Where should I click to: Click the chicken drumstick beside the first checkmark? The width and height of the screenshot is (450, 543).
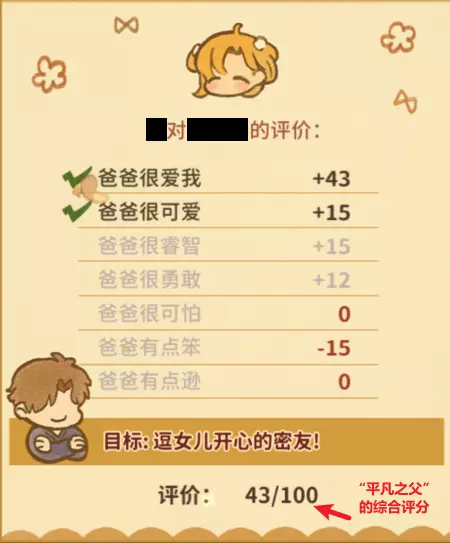coord(91,190)
